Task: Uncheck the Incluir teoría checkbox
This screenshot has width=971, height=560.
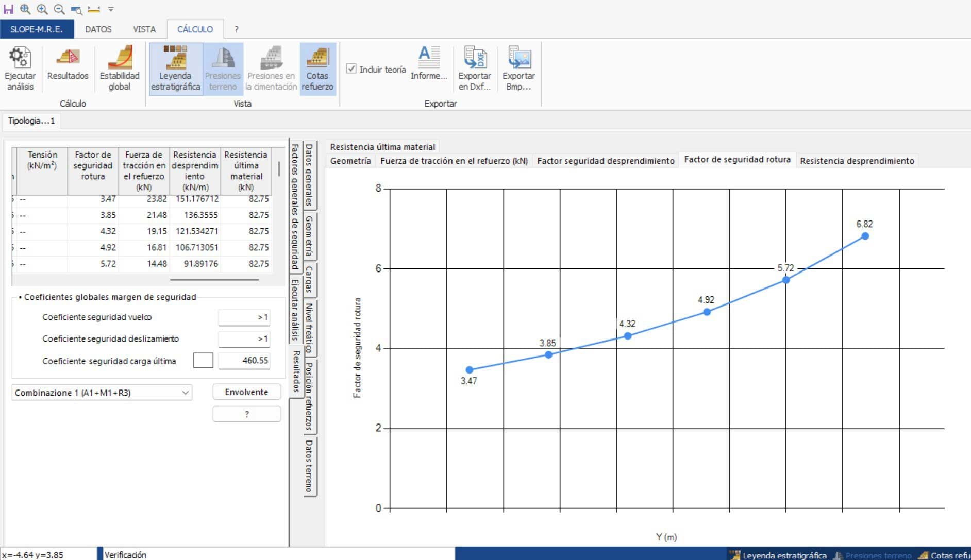Action: (351, 69)
